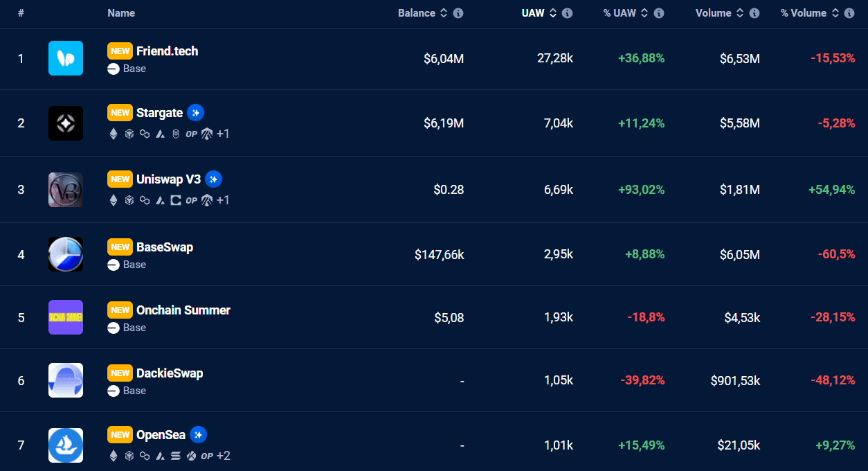Click the DackieSwap app logo
Screen dimensions: 868x471
[x=66, y=380]
